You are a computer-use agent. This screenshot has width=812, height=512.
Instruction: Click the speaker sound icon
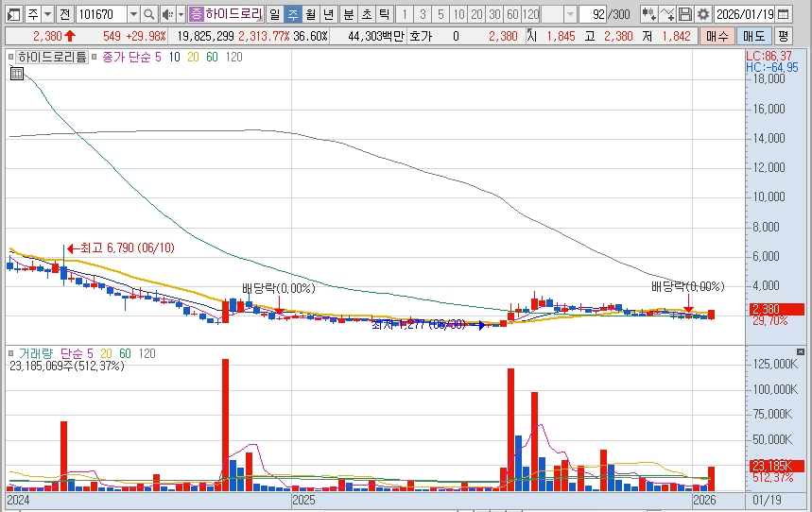167,14
